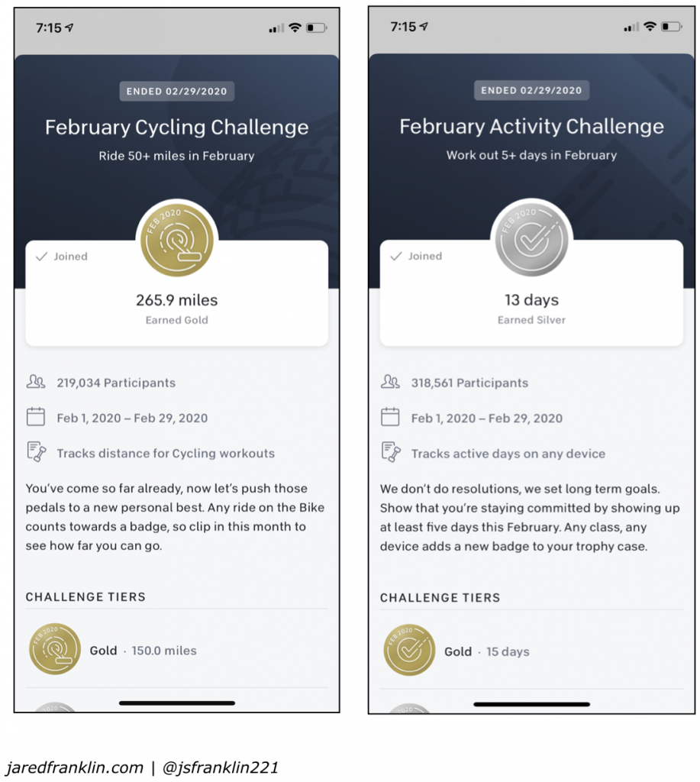Toggle Joined checkmark on Activity Challenge card

coord(396,257)
